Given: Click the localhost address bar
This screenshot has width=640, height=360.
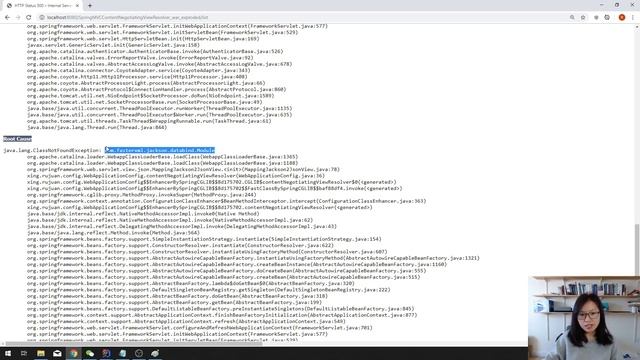Looking at the screenshot, I should [x=306, y=18].
